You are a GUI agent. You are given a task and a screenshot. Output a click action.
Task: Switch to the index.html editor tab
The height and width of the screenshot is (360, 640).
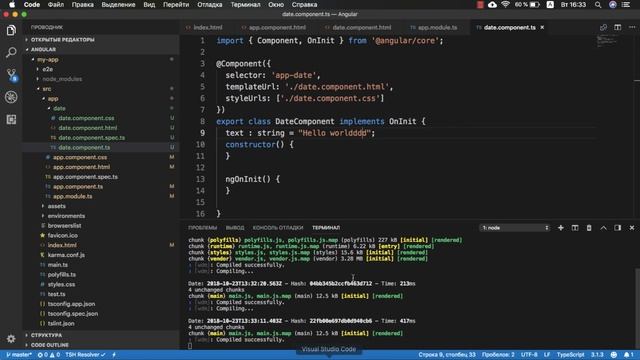tap(204, 27)
